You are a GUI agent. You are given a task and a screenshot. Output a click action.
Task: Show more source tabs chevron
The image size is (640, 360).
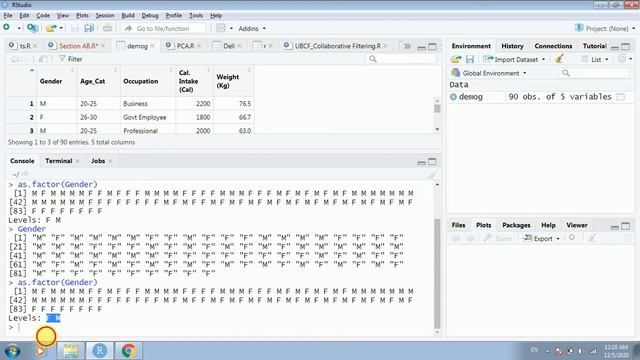pyautogui.click(x=407, y=46)
